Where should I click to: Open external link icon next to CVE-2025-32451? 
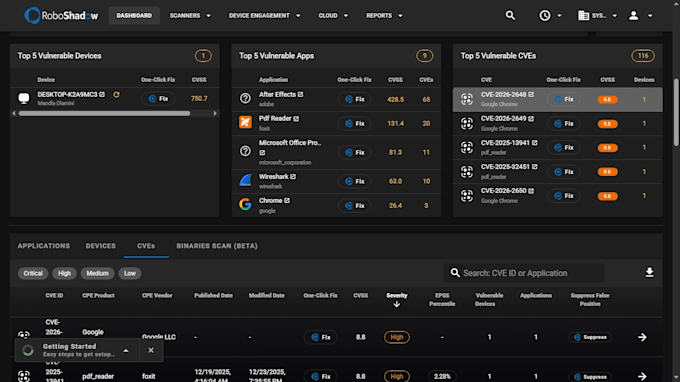[535, 167]
